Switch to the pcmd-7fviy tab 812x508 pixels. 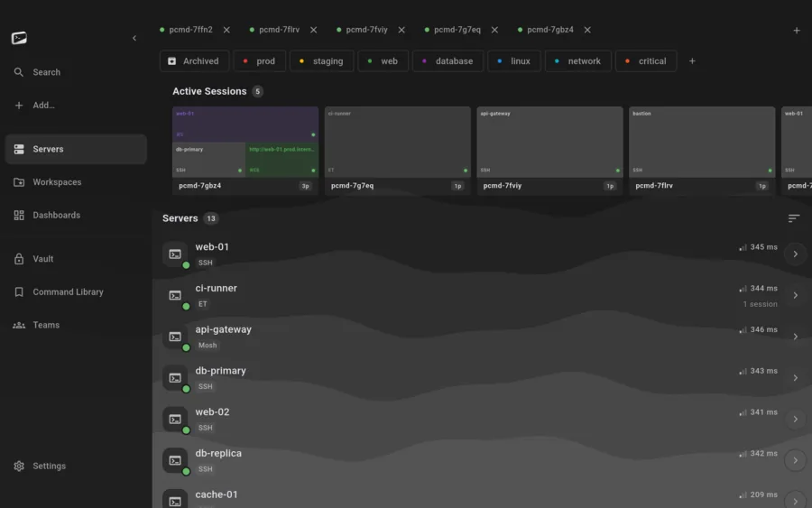[x=366, y=30]
